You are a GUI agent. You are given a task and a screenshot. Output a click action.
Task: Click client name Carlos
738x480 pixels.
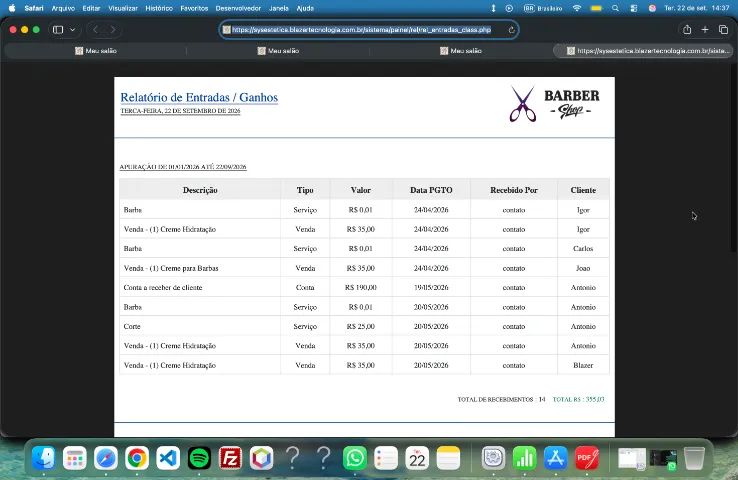point(583,248)
